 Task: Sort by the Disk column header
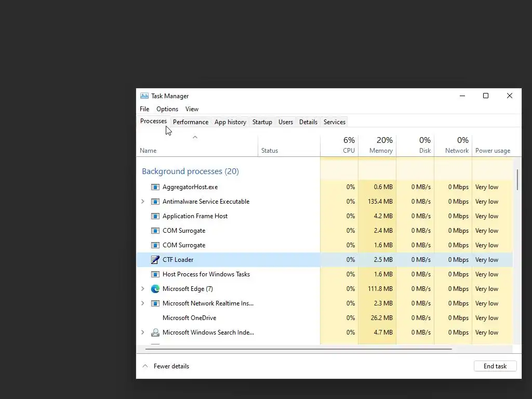pyautogui.click(x=415, y=145)
